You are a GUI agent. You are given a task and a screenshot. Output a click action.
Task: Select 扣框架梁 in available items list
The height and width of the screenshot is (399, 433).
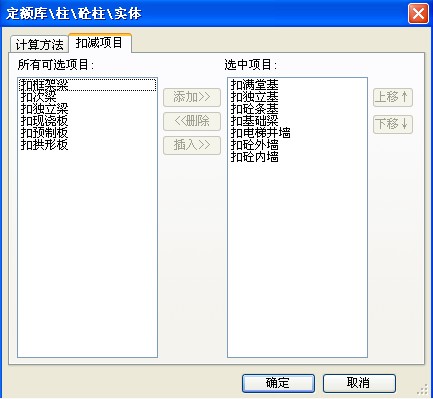tap(87, 85)
